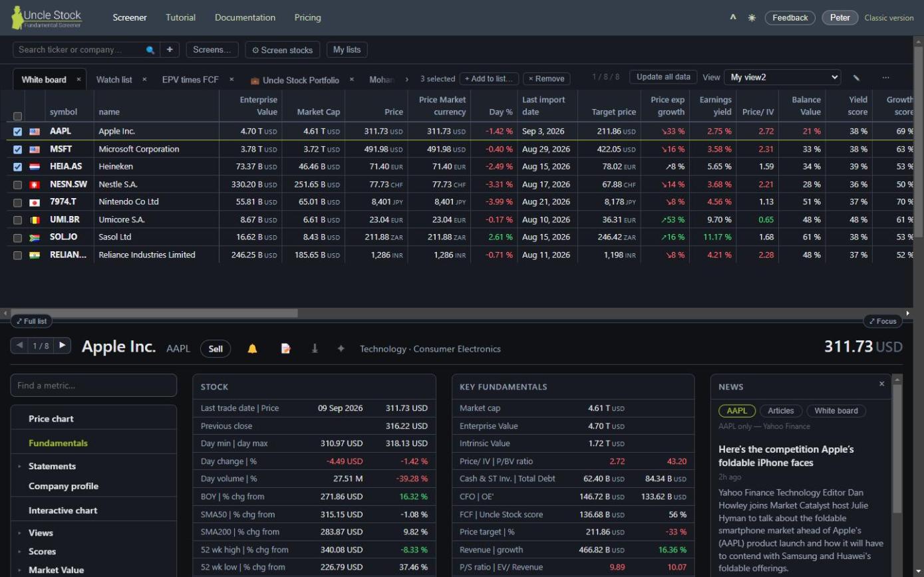Click the Feedback button
Screen dimensions: 924x577
[x=790, y=18]
